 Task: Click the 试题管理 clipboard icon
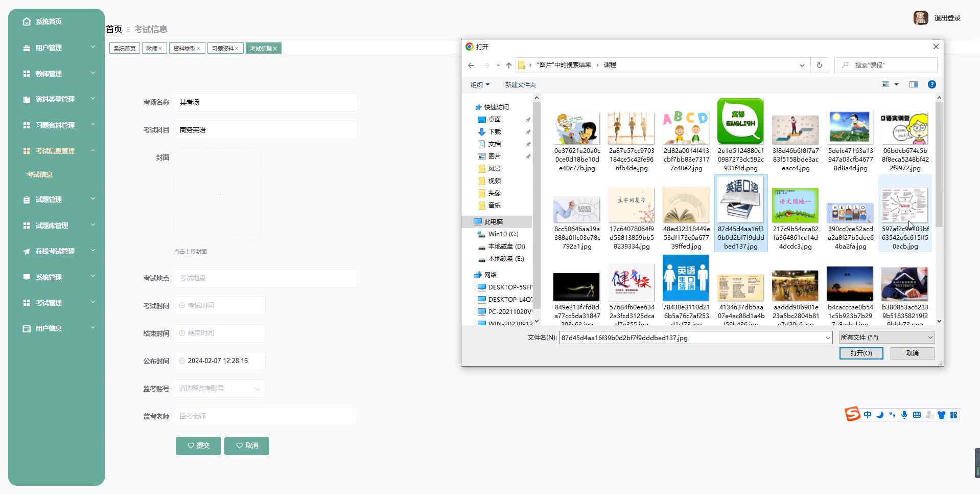click(27, 199)
